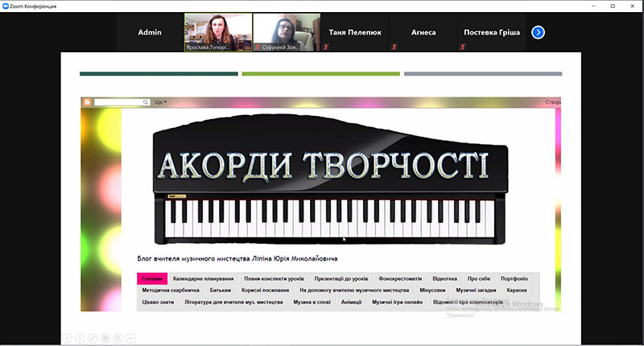Select Ярослава Топорі video thumbnail
This screenshot has height=346, width=644.
[218, 32]
